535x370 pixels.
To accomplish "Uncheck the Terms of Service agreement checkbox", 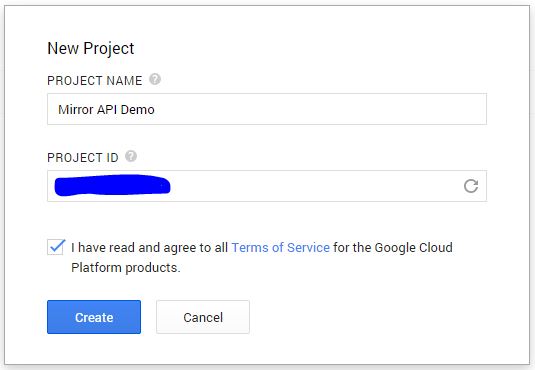I will click(x=56, y=247).
